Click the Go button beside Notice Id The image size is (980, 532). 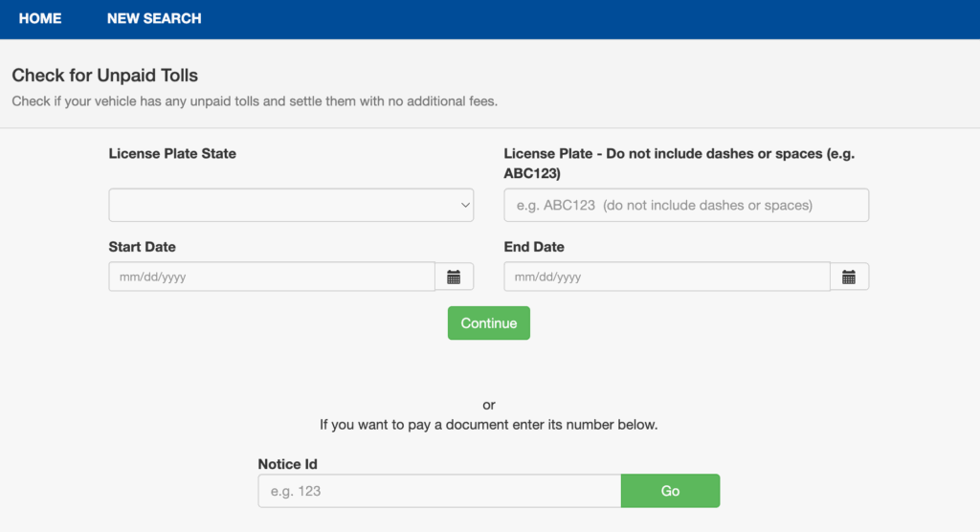click(x=670, y=491)
